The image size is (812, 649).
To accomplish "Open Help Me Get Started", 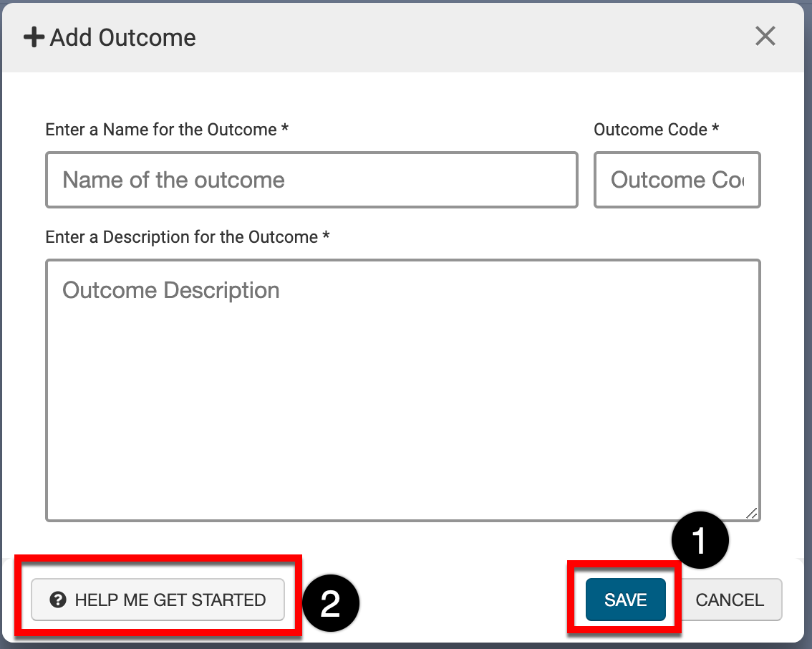I will [158, 600].
